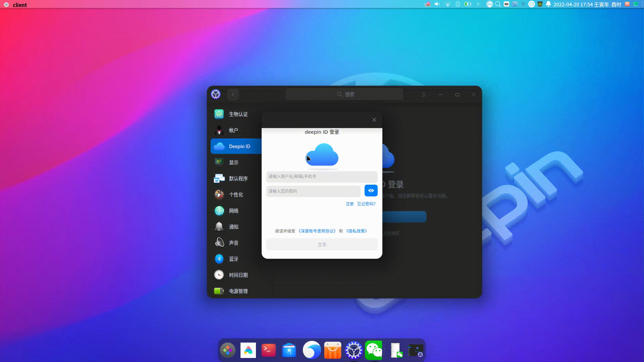Open the 蓝牙 Bluetooth settings section
The width and height of the screenshot is (644, 362).
(x=233, y=259)
